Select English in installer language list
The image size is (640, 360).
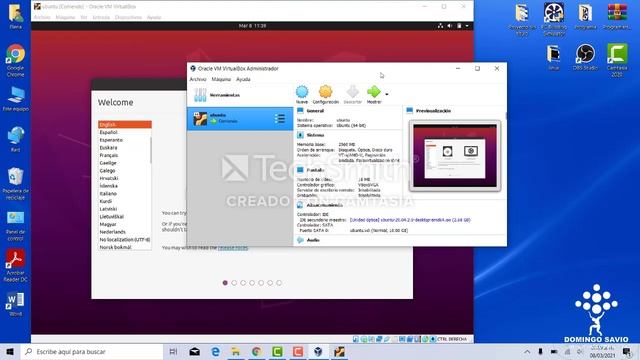pos(125,124)
